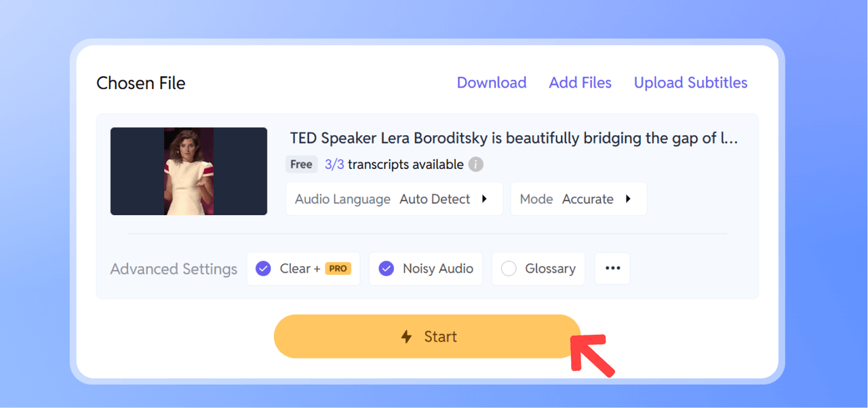The width and height of the screenshot is (868, 408).
Task: Click the 3/3 transcripts count link
Action: pos(334,164)
